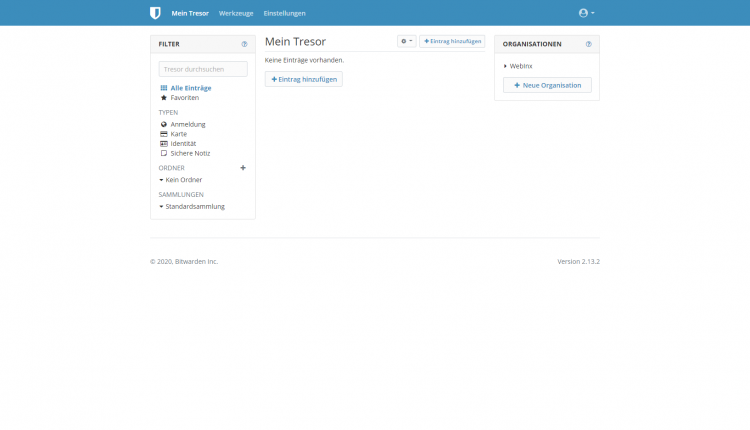Add a new folder with plus icon
Viewport: 750px width, 430px height.
pyautogui.click(x=243, y=168)
